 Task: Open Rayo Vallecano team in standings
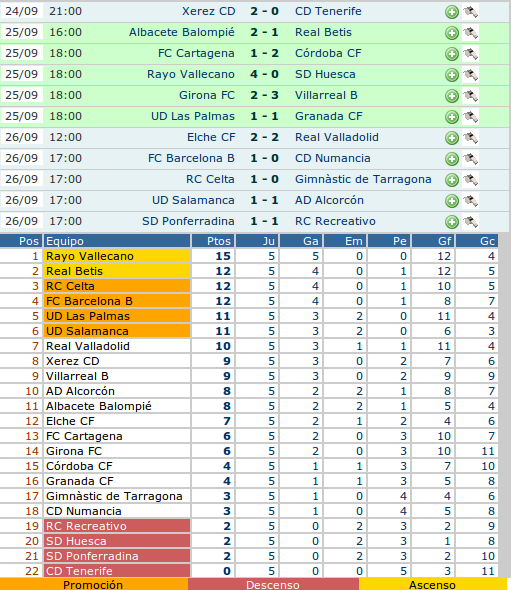click(x=90, y=256)
